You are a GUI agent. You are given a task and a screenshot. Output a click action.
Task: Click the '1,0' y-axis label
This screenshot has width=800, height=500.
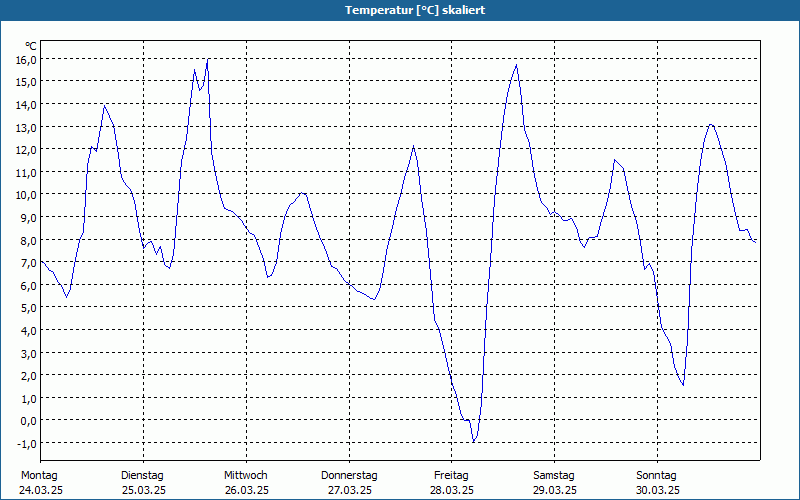point(29,398)
